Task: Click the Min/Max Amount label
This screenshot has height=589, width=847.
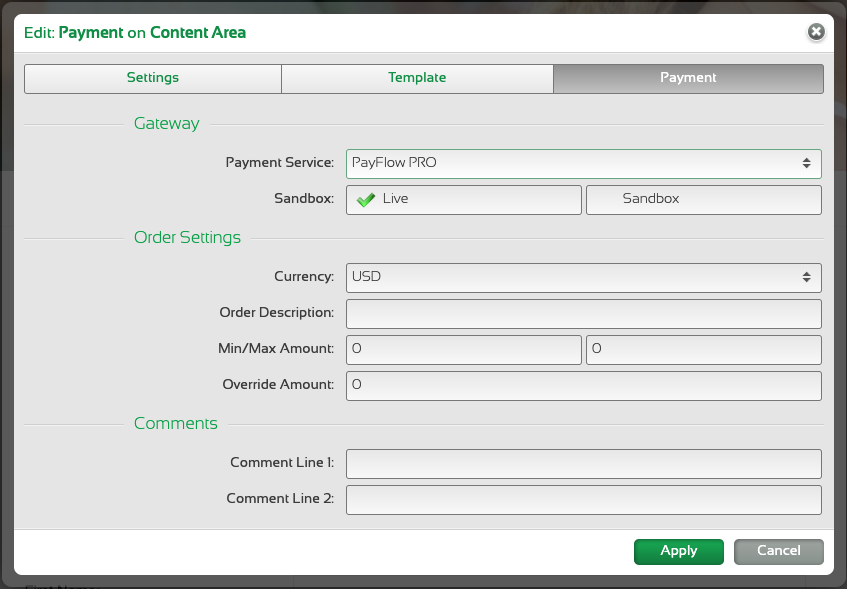Action: [276, 349]
